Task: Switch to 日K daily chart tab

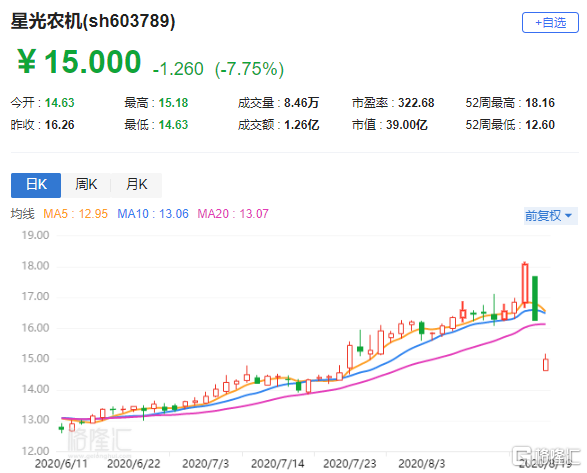Action: click(x=36, y=185)
